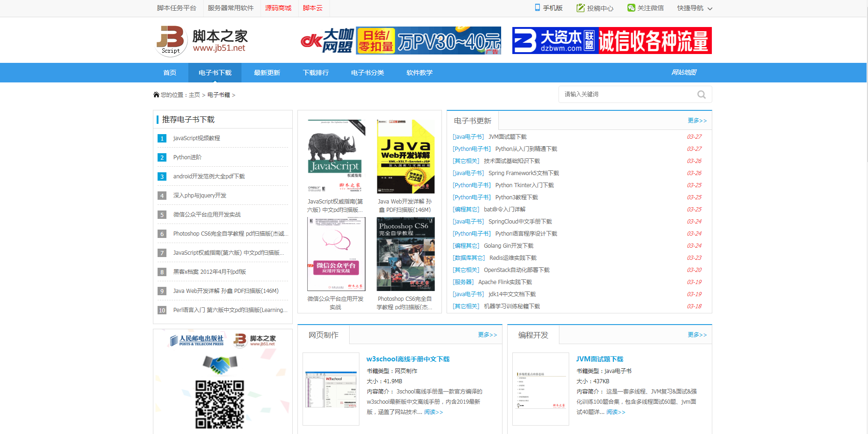Image resolution: width=868 pixels, height=434 pixels.
Task: Click the 大资本联盟 banner ad
Action: 612,41
